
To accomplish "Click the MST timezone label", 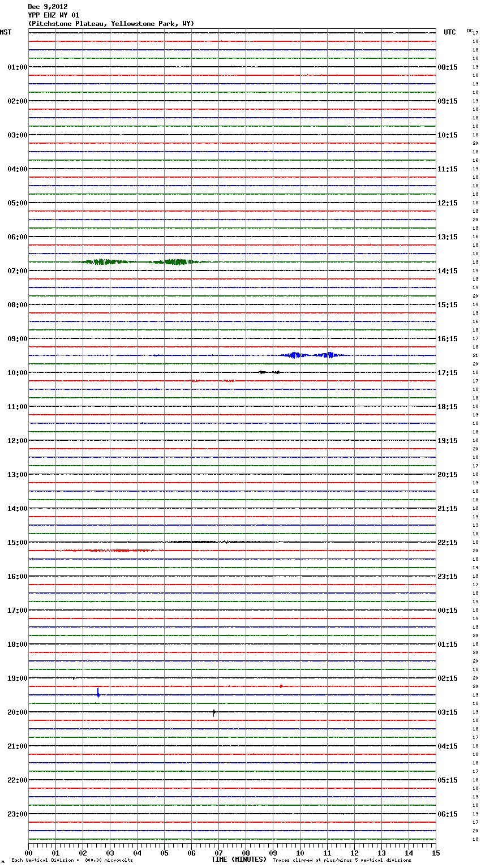I will [x=6, y=32].
